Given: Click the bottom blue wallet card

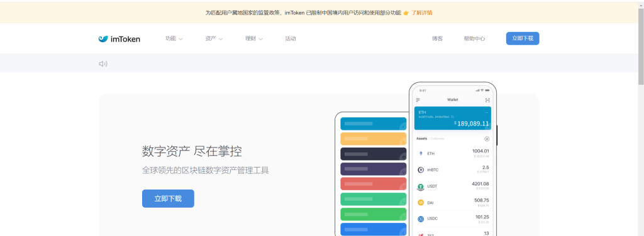Looking at the screenshot, I should 374,229.
